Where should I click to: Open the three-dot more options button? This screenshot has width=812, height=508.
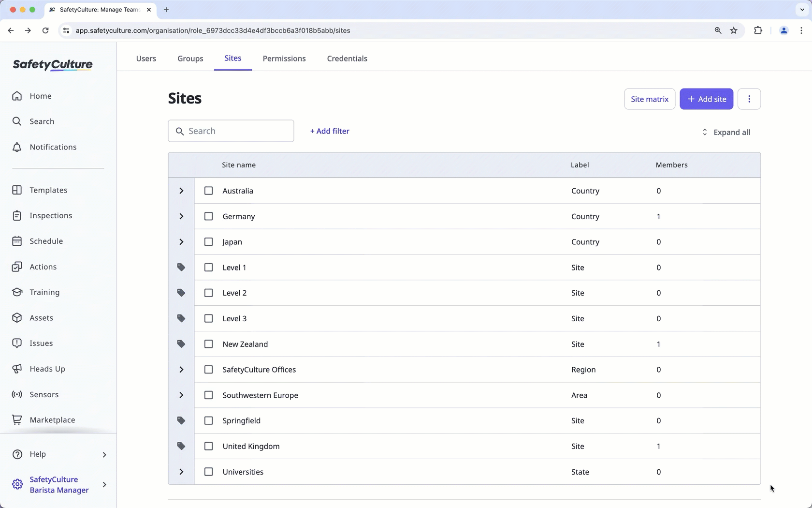point(749,99)
